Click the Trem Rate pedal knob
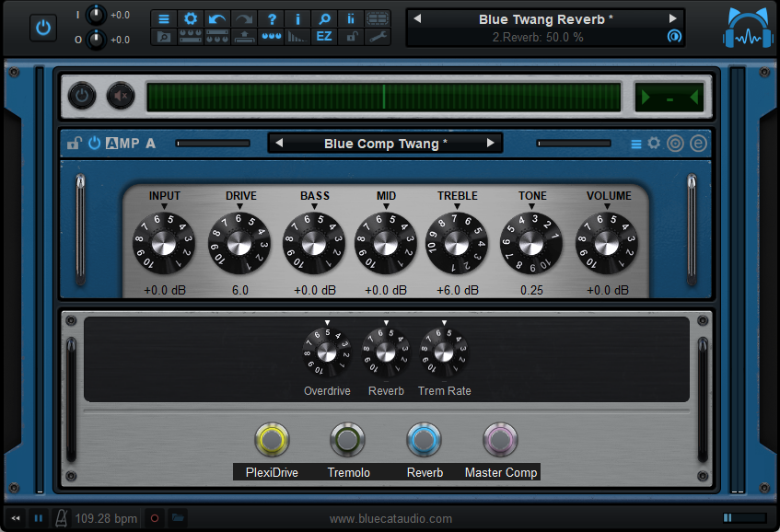 tap(444, 353)
